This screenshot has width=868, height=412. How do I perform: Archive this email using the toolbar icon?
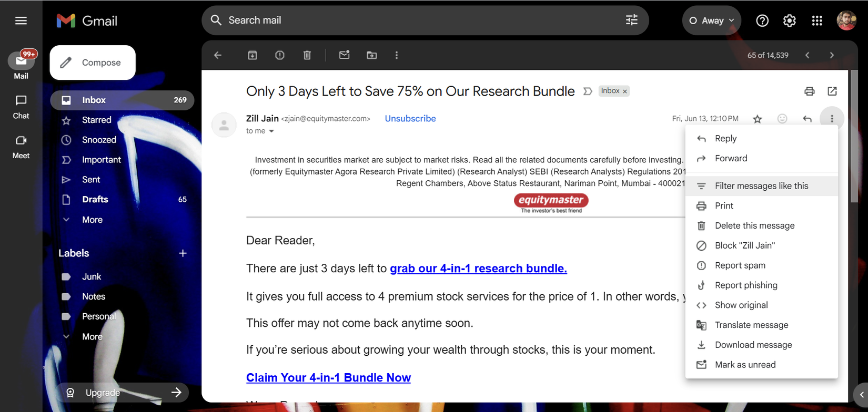(x=253, y=55)
